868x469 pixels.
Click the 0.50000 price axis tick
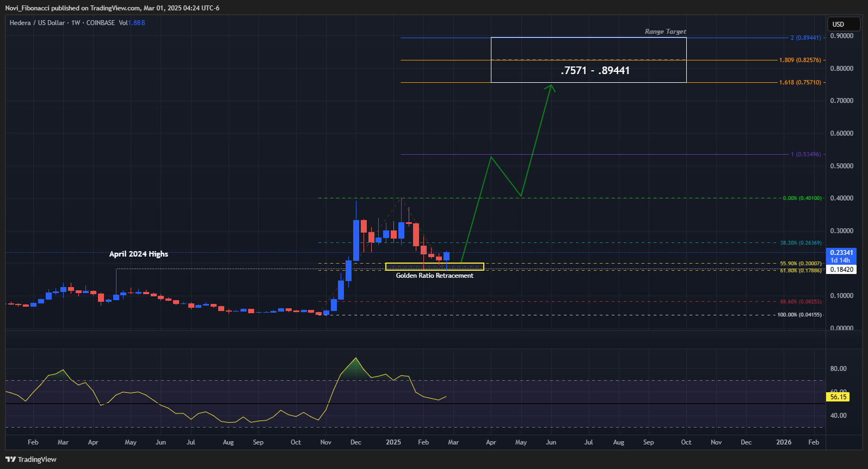(x=842, y=166)
